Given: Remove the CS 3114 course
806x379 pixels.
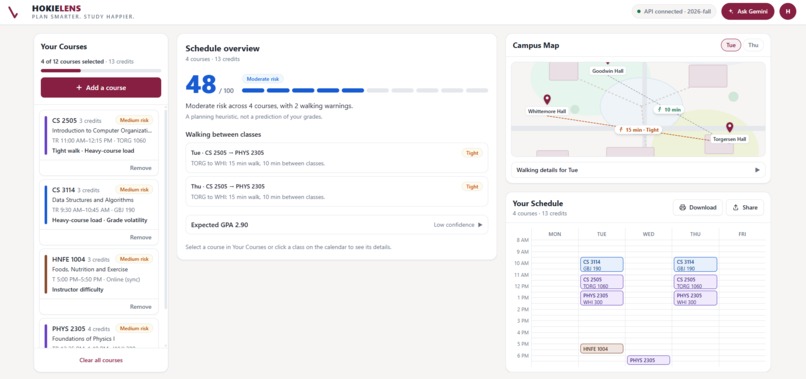Looking at the screenshot, I should pos(140,237).
